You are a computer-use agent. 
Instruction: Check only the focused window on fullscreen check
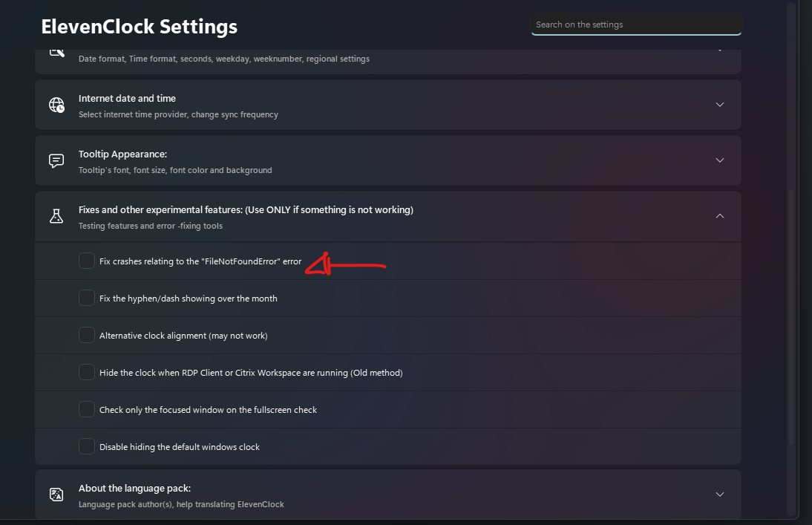coord(87,408)
